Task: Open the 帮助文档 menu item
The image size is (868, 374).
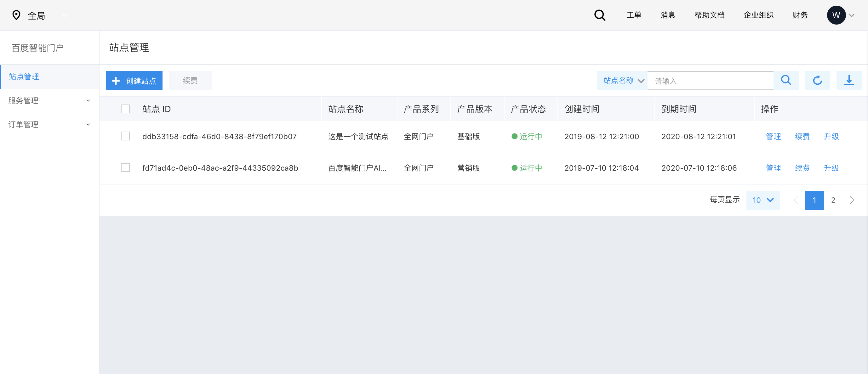Action: coord(709,15)
